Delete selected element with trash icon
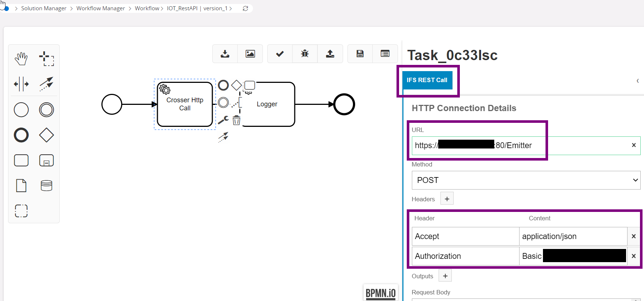The image size is (644, 301). pyautogui.click(x=237, y=120)
